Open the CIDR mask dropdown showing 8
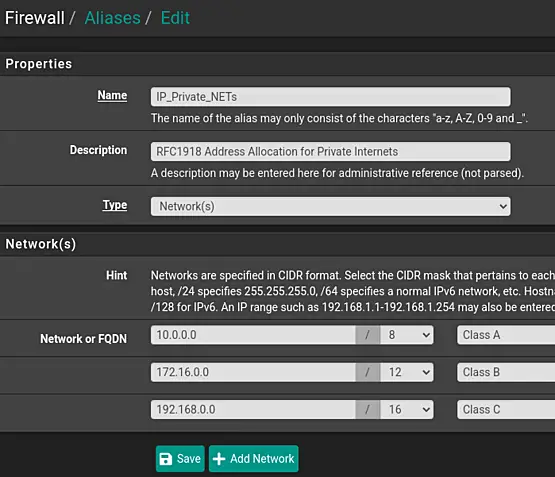Viewport: 555px width, 477px height. [x=406, y=335]
